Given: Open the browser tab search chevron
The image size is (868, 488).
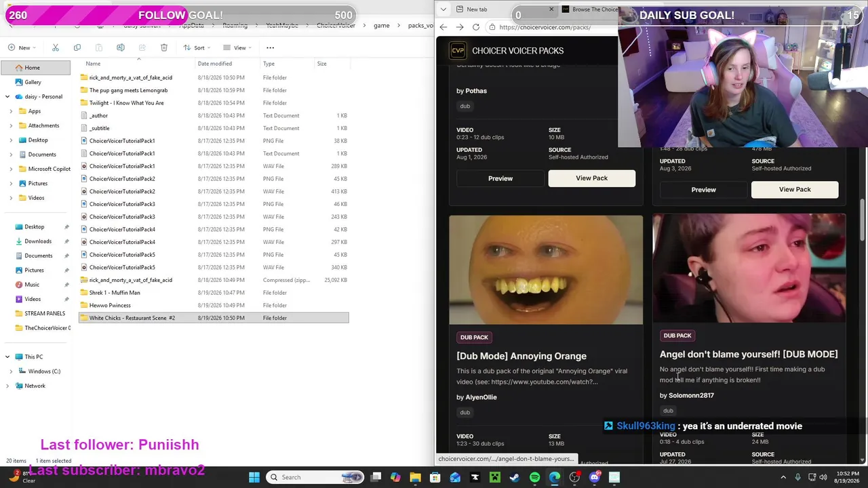Looking at the screenshot, I should tap(443, 9).
